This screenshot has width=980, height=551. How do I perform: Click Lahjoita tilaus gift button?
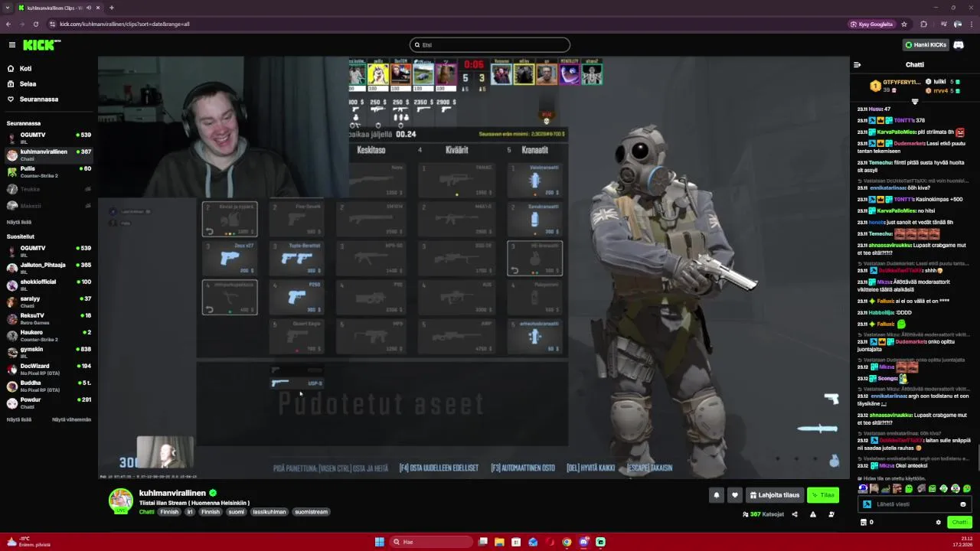click(x=774, y=495)
